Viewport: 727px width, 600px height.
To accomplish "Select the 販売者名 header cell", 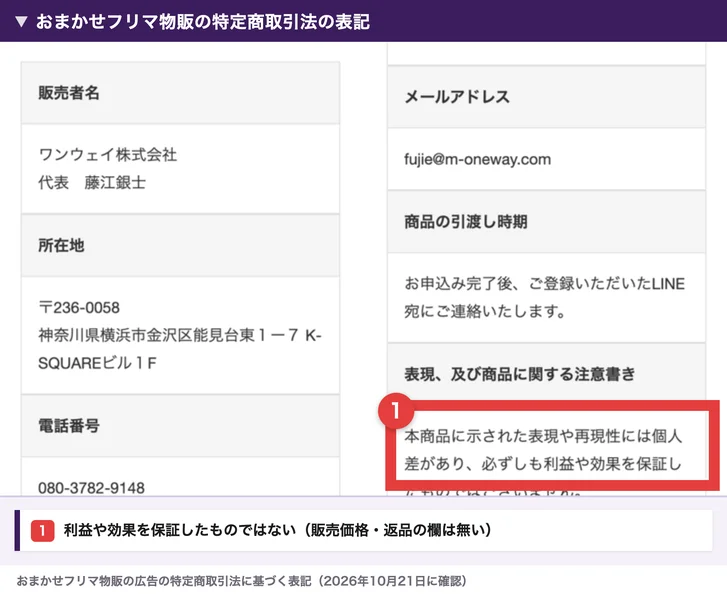I will point(180,93).
